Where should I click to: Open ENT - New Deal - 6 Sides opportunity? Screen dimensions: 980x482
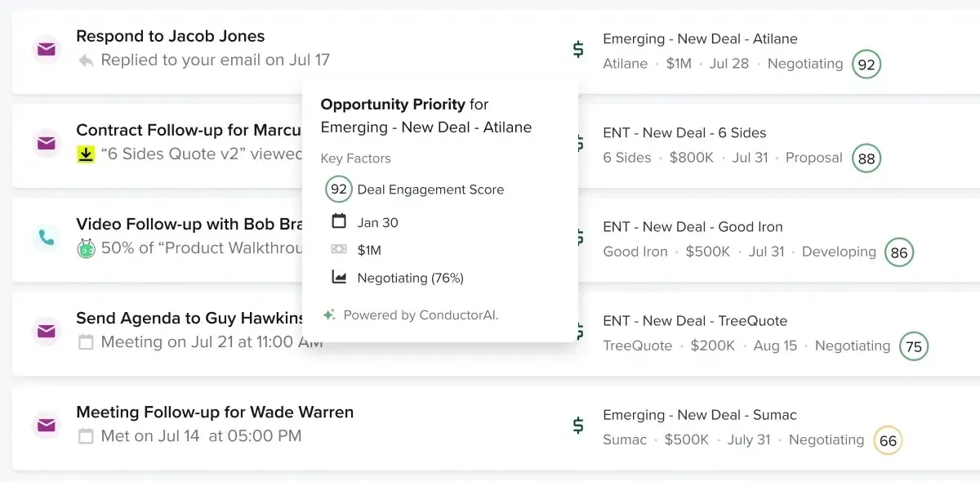pyautogui.click(x=684, y=132)
